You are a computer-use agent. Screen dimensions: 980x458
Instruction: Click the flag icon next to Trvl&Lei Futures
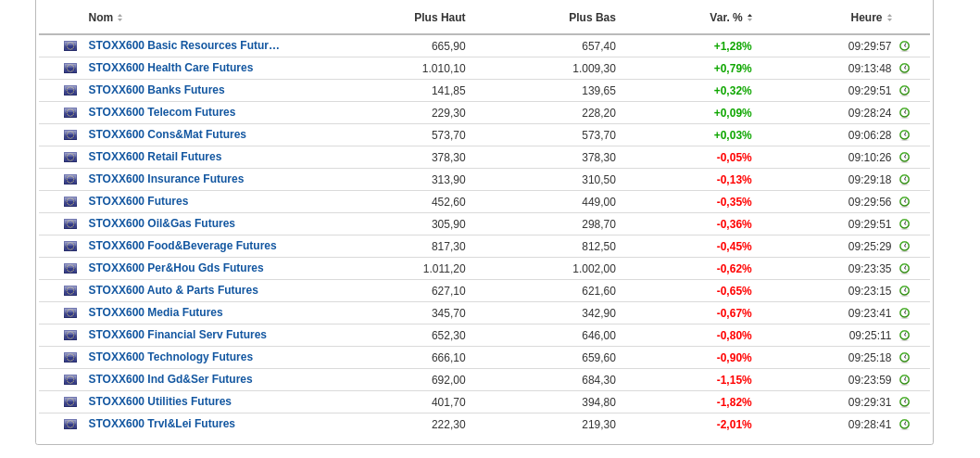(70, 425)
